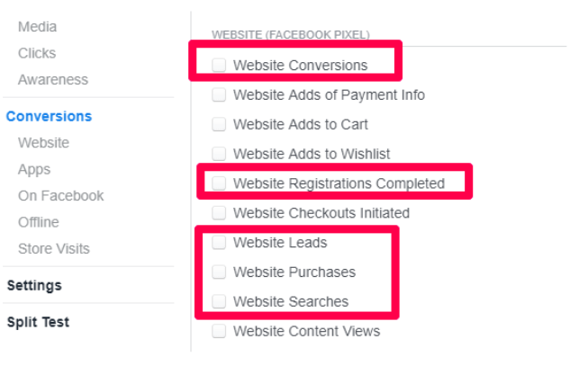Enable Website Adds of Payment Info
This screenshot has height=366, width=588.
[x=219, y=94]
